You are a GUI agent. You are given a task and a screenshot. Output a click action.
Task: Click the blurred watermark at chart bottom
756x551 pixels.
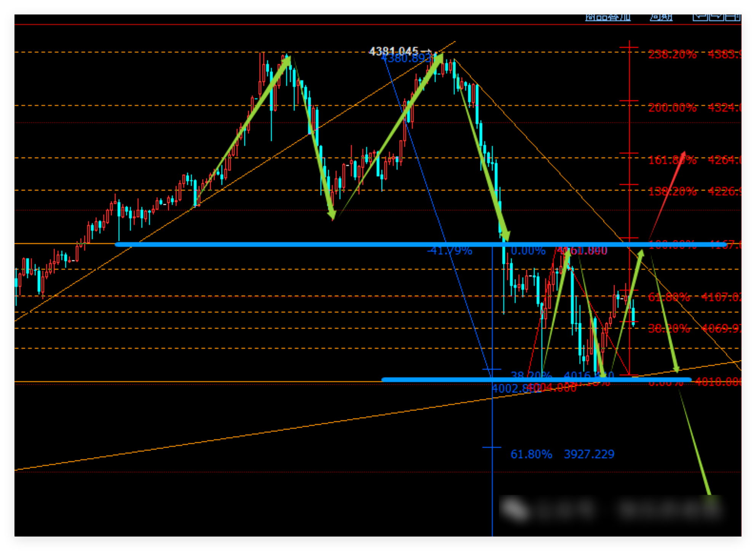tap(609, 509)
